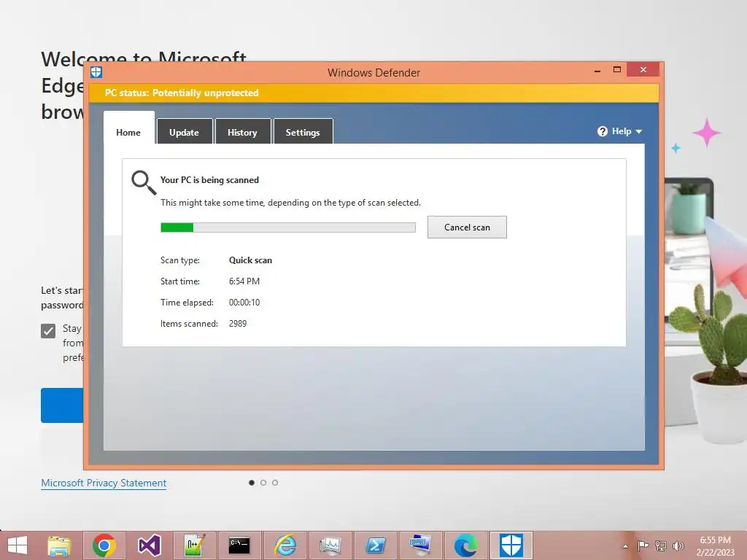747x560 pixels.
Task: Click the time elapsed value '00:00:10'
Action: 244,303
